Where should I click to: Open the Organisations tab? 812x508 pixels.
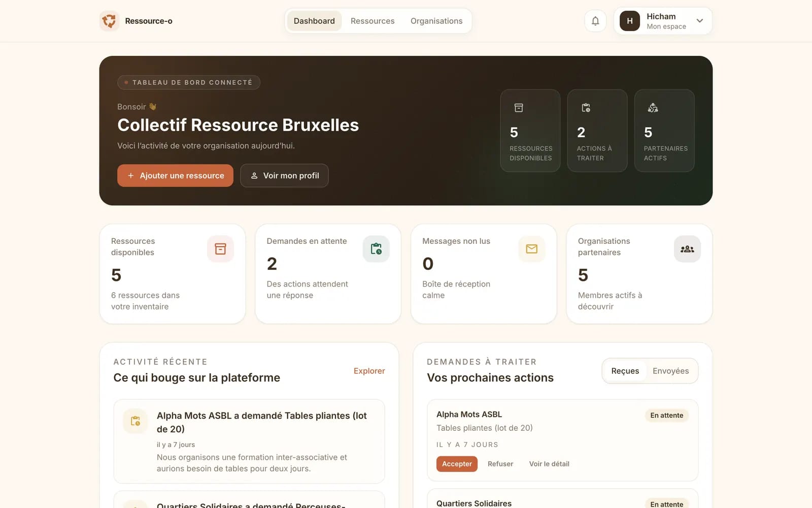[436, 21]
